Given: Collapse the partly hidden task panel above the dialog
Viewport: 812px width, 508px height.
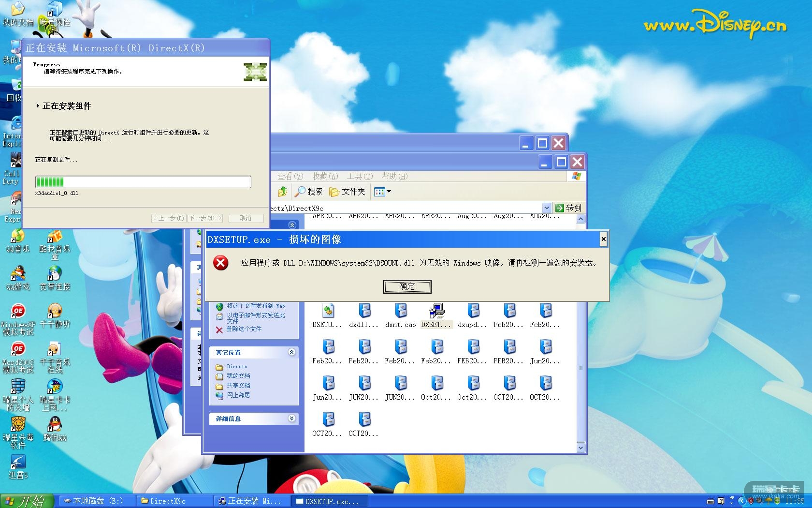Looking at the screenshot, I should tap(292, 225).
